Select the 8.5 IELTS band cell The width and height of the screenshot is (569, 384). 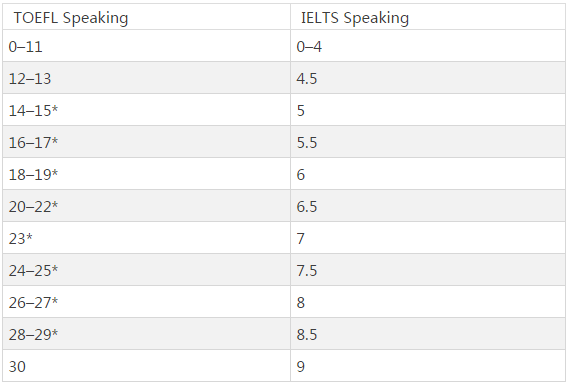tap(428, 334)
